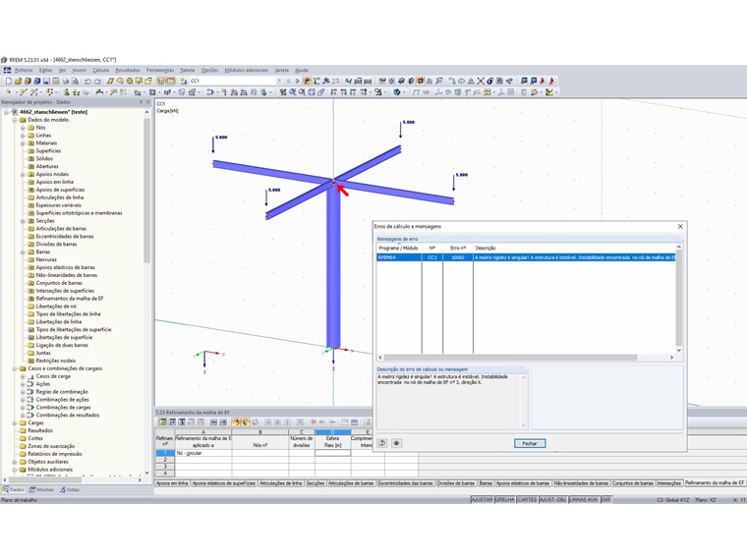
Task: Close the error messages dialog with X
Action: point(680,226)
